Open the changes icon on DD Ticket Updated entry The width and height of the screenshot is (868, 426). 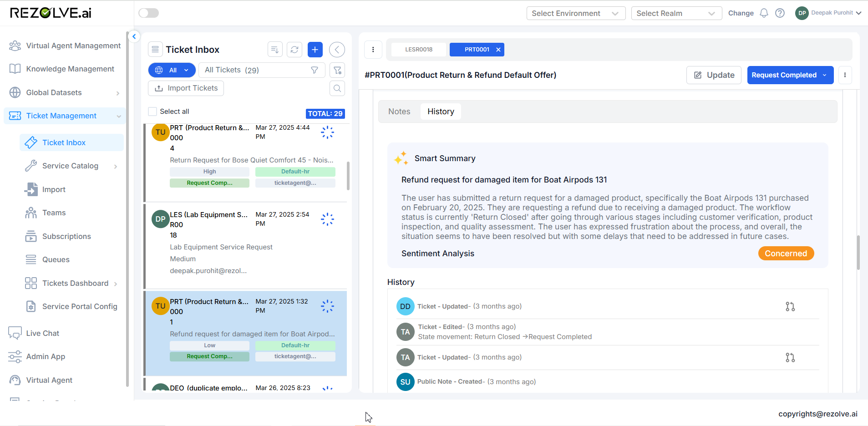click(790, 307)
